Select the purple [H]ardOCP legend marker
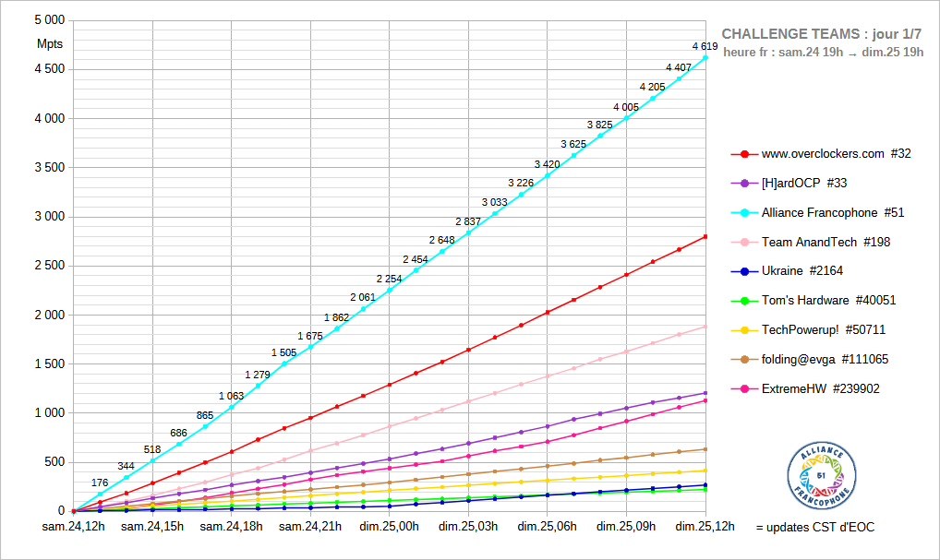Image resolution: width=940 pixels, height=560 pixels. [x=744, y=184]
